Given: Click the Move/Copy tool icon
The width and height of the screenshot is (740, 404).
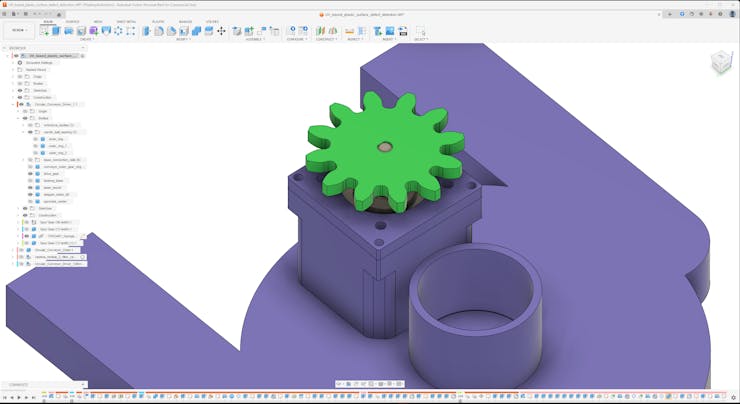Looking at the screenshot, I should click(x=221, y=31).
